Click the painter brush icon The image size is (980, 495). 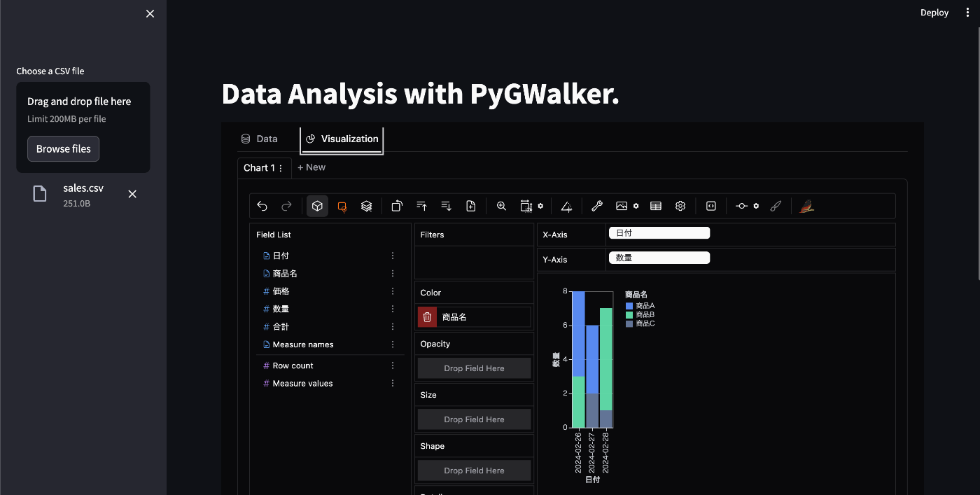point(776,206)
